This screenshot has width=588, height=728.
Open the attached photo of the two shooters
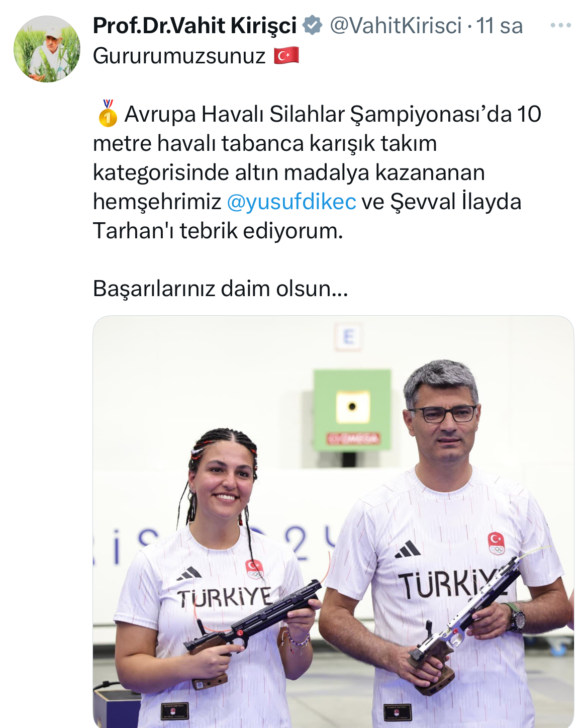[333, 521]
